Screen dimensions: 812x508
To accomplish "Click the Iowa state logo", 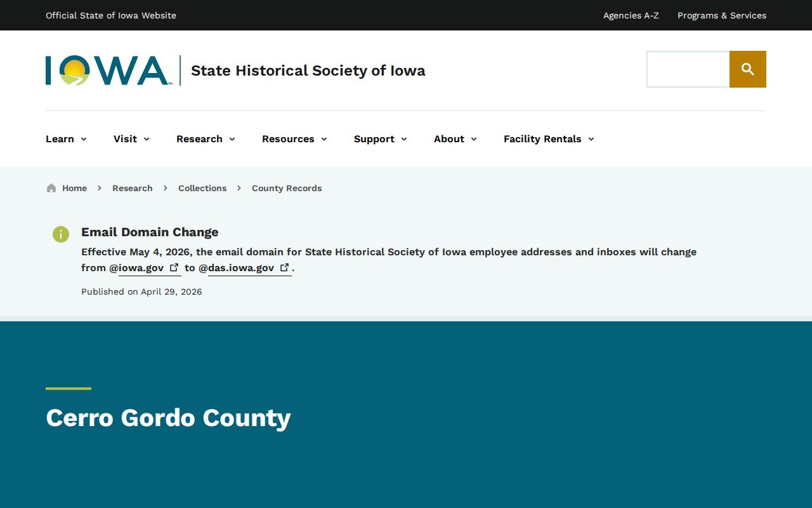I will [108, 70].
